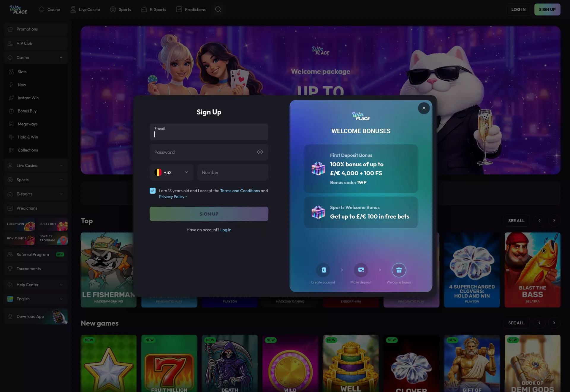Open 4 Supercharged Clovers game thumbnail
The height and width of the screenshot is (392, 570).
(472, 270)
